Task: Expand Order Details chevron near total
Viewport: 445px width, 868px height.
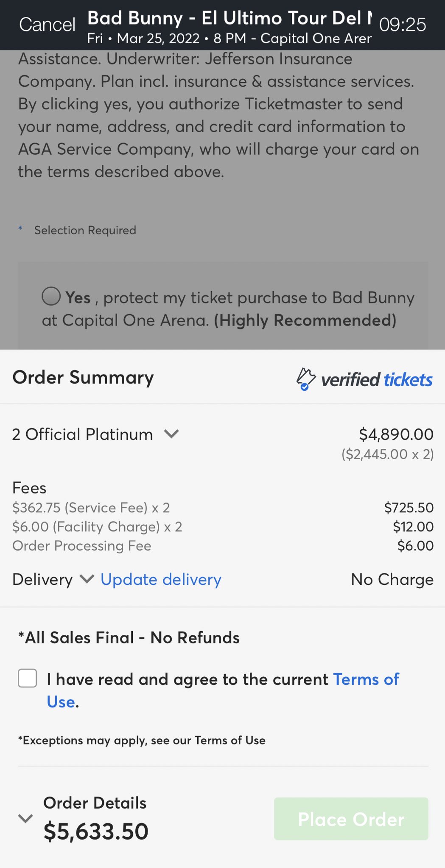Action: click(x=25, y=818)
